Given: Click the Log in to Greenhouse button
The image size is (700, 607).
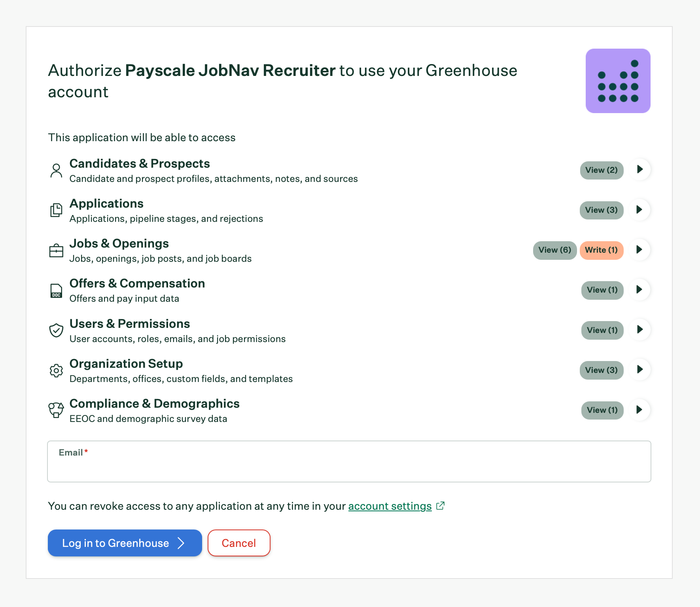Looking at the screenshot, I should [x=125, y=543].
